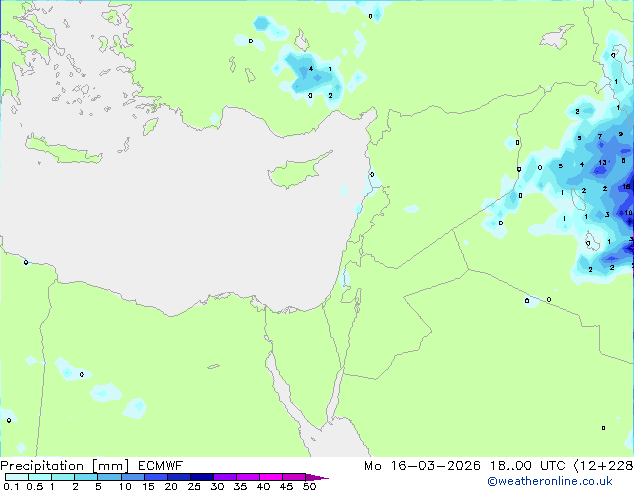Image resolution: width=634 pixels, height=490 pixels.
Task: Click the legend label '25'
Action: coord(194,486)
